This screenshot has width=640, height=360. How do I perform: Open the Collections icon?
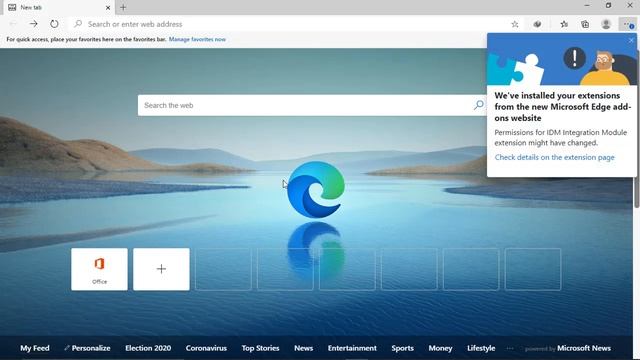pos(585,24)
